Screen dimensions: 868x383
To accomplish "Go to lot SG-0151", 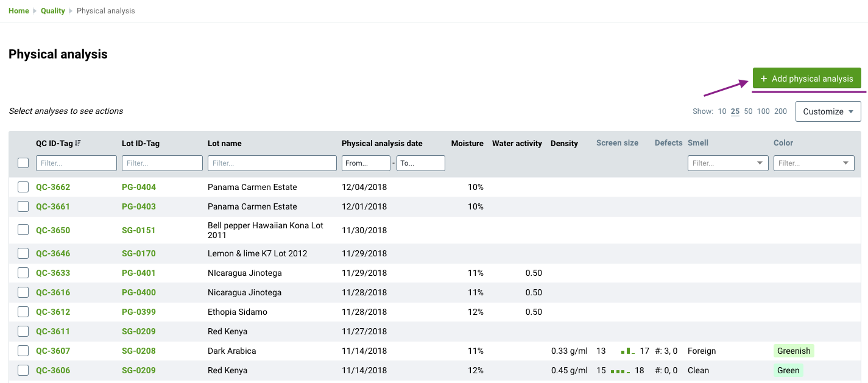I will 139,230.
